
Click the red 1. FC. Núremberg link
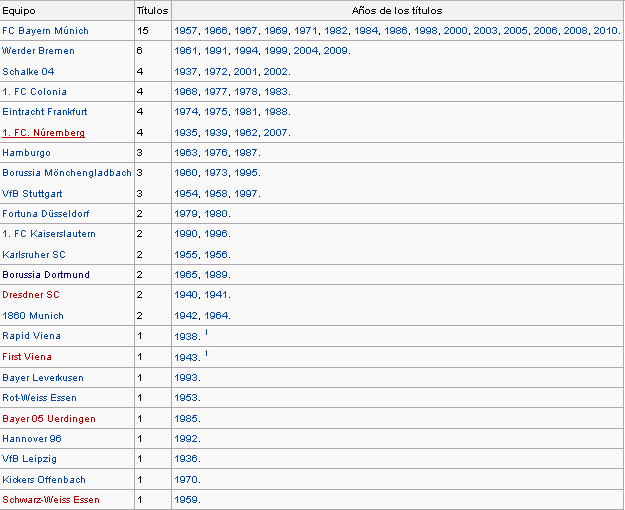click(x=43, y=132)
